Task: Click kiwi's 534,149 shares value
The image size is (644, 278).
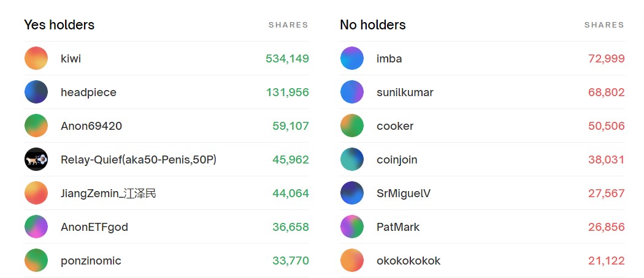Action: click(287, 59)
